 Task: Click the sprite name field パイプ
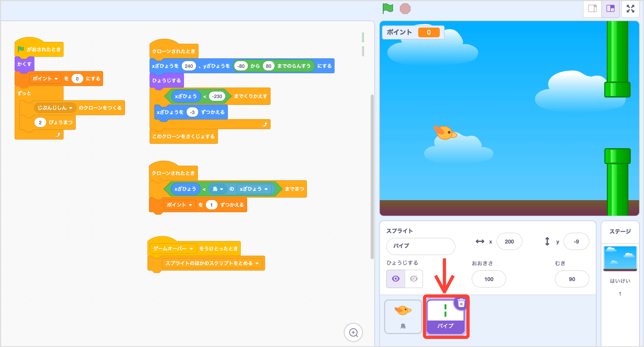click(420, 246)
